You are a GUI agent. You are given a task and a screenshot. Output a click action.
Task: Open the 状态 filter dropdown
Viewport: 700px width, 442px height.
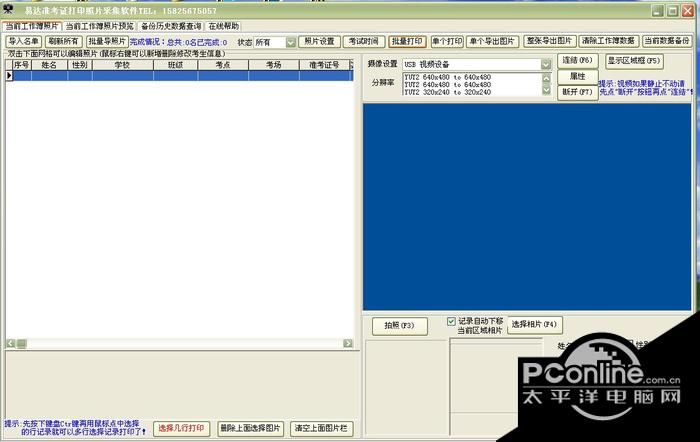pyautogui.click(x=291, y=42)
